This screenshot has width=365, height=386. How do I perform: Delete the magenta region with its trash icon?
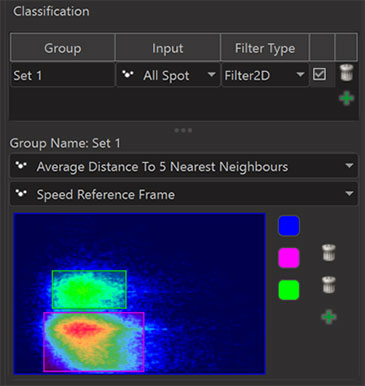tap(328, 253)
